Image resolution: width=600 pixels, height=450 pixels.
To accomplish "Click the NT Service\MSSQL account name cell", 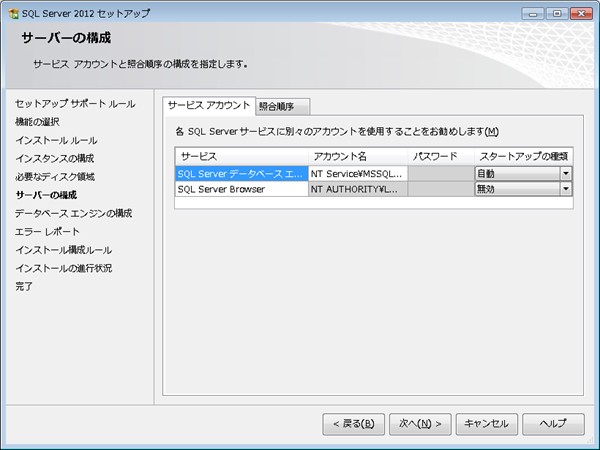I will pos(358,174).
